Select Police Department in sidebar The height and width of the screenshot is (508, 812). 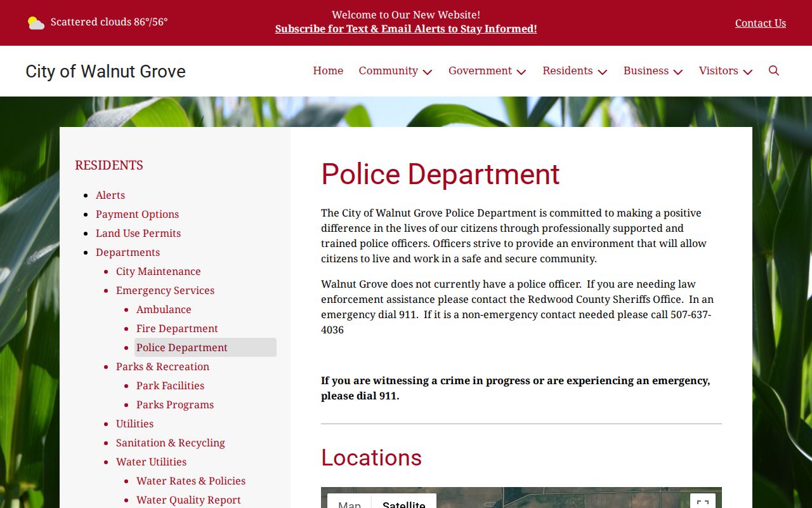click(x=206, y=347)
